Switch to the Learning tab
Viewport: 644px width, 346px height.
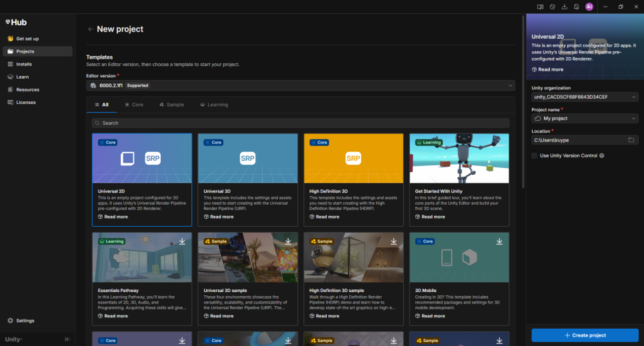pyautogui.click(x=214, y=105)
